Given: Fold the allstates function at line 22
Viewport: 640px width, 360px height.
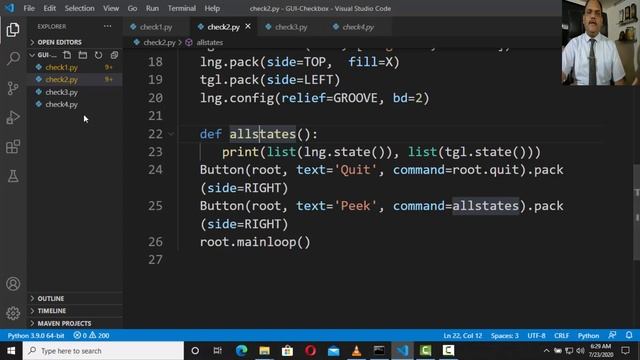Looking at the screenshot, I should point(171,134).
